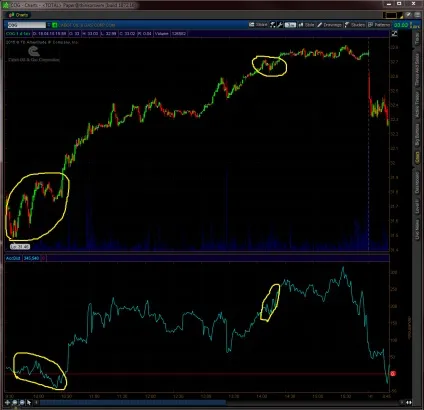Click the Share icon in chart toolbar
The height and width of the screenshot is (410, 424).
251,25
